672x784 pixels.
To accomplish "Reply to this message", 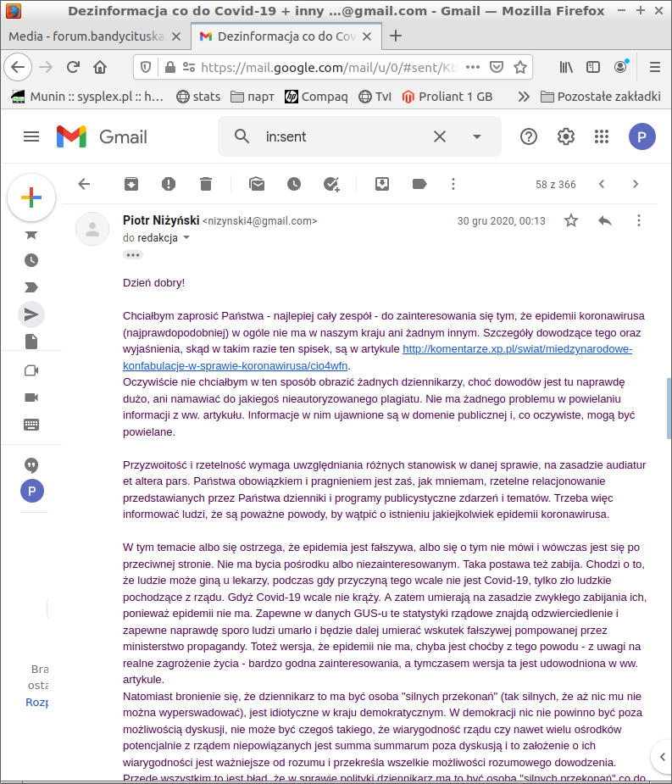I will 605,220.
